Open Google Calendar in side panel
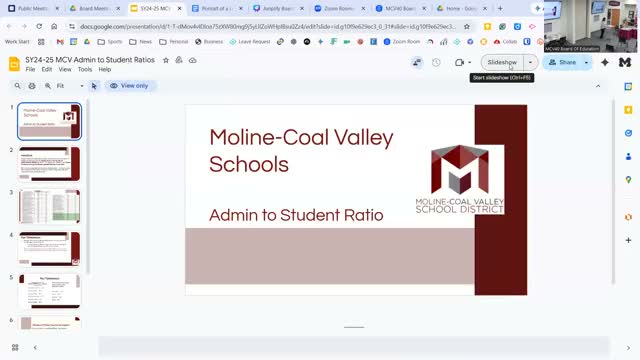This screenshot has height=360, width=640. tap(628, 87)
